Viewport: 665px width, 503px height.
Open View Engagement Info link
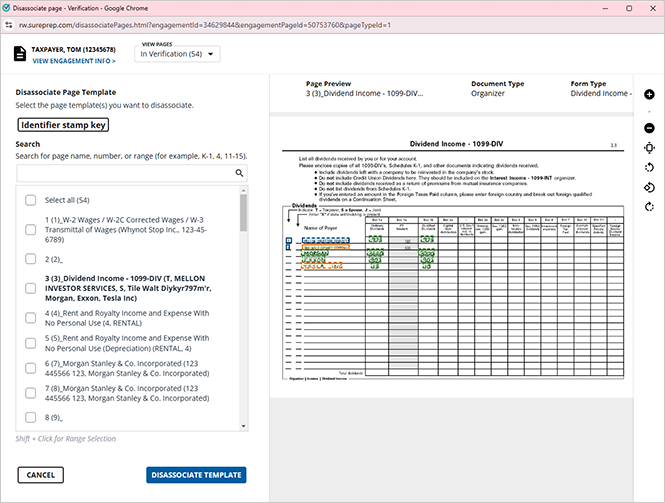(x=73, y=61)
